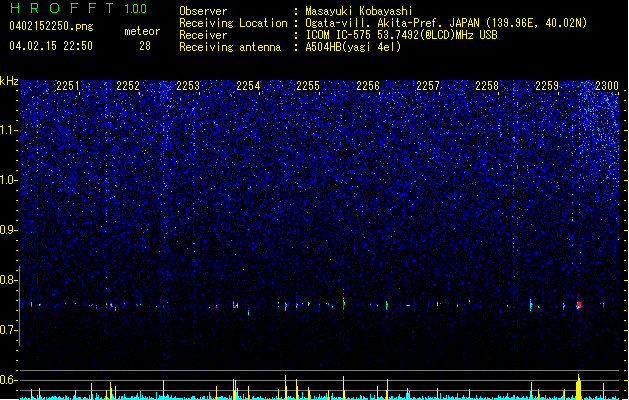Click the 2300 time marker

click(x=607, y=86)
